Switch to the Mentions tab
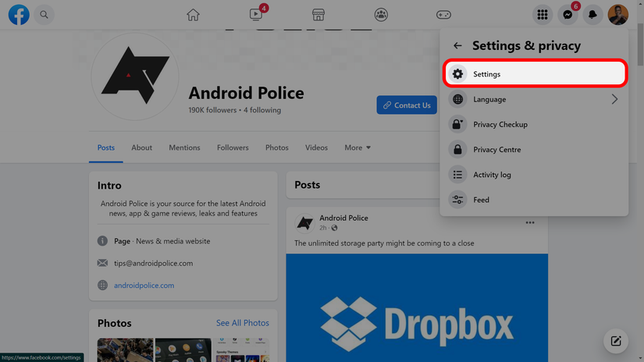This screenshot has width=644, height=362. [x=184, y=147]
